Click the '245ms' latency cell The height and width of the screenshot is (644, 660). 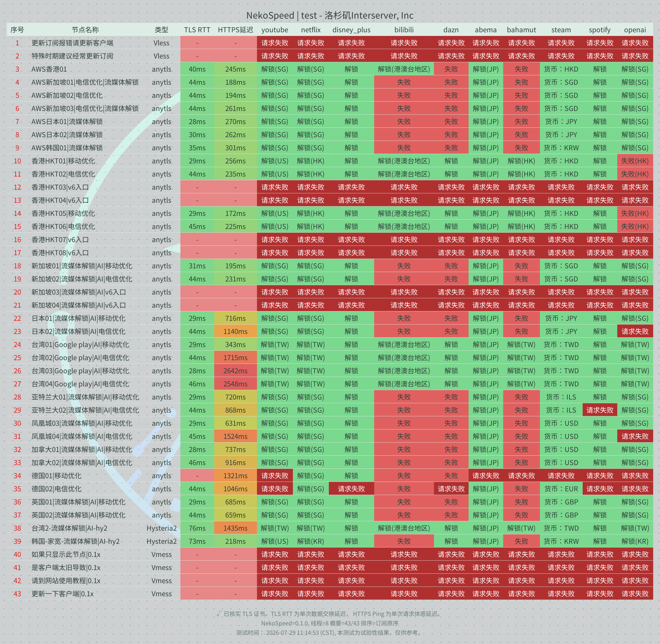(x=235, y=69)
